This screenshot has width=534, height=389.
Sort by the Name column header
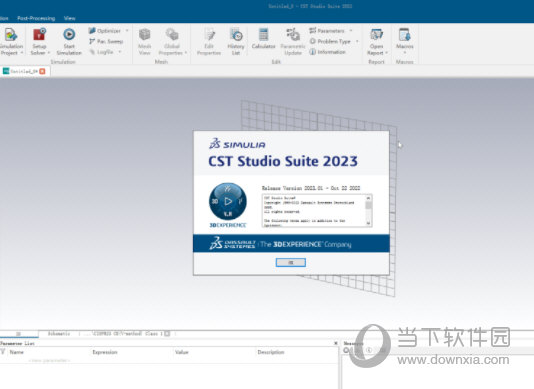pyautogui.click(x=16, y=352)
